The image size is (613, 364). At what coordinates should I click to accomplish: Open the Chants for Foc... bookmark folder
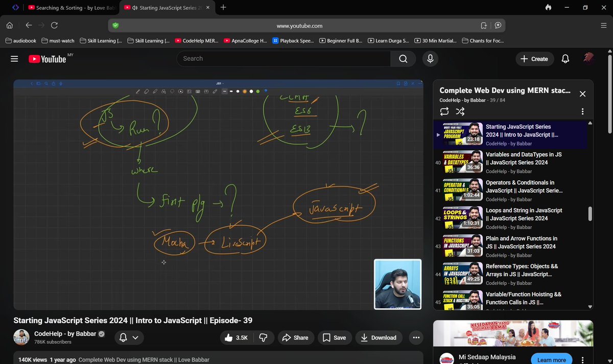click(x=483, y=40)
